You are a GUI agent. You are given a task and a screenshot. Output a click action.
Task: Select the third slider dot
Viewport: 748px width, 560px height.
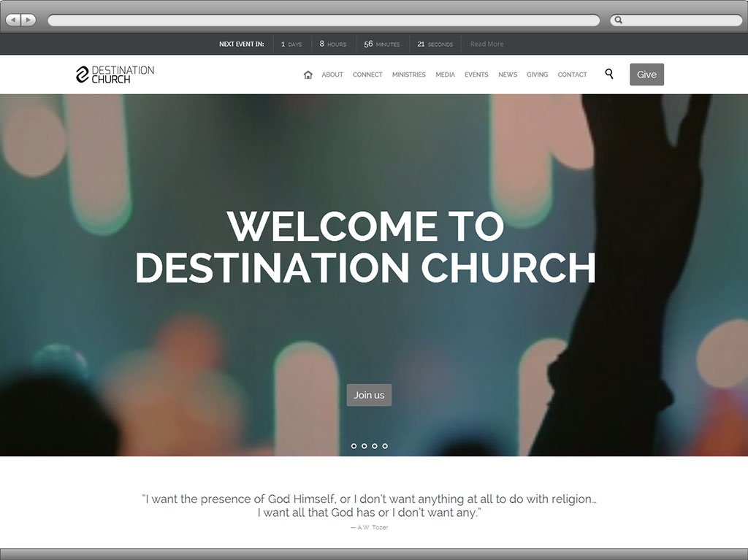pyautogui.click(x=375, y=445)
